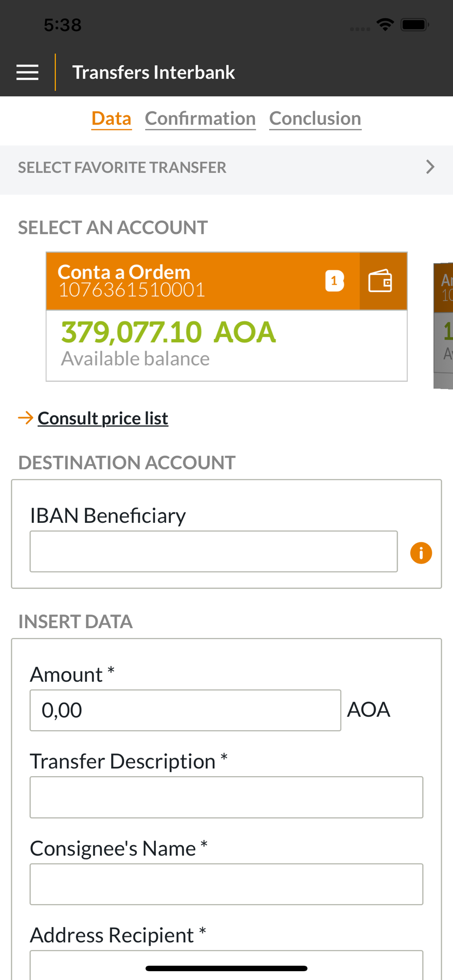Tap the wallet icon on Conta a Ordem

380,281
